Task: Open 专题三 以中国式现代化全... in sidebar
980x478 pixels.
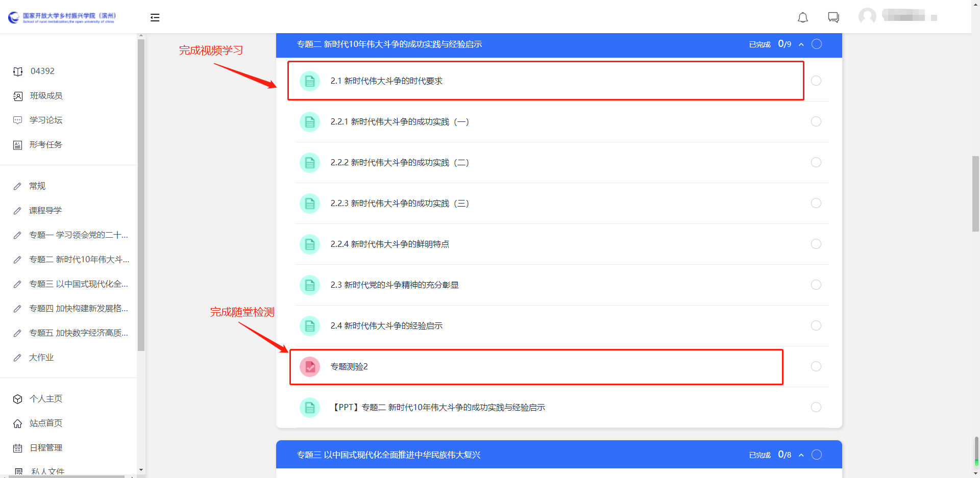Action: tap(79, 284)
